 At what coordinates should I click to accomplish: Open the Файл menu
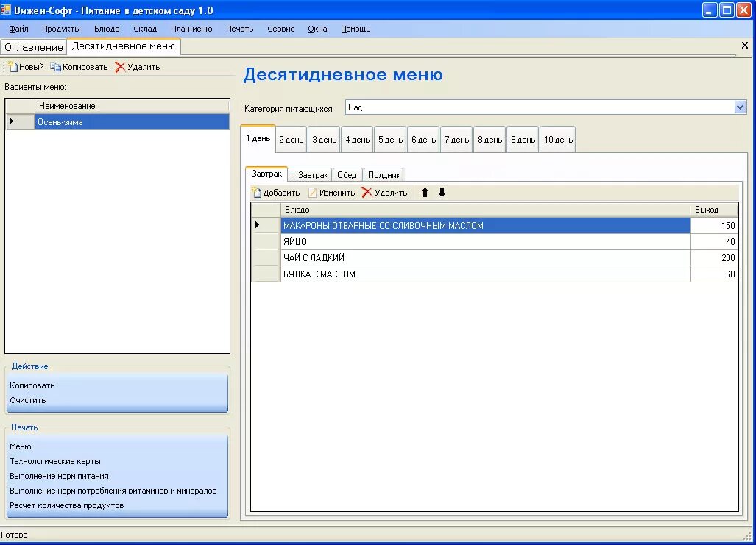point(18,29)
